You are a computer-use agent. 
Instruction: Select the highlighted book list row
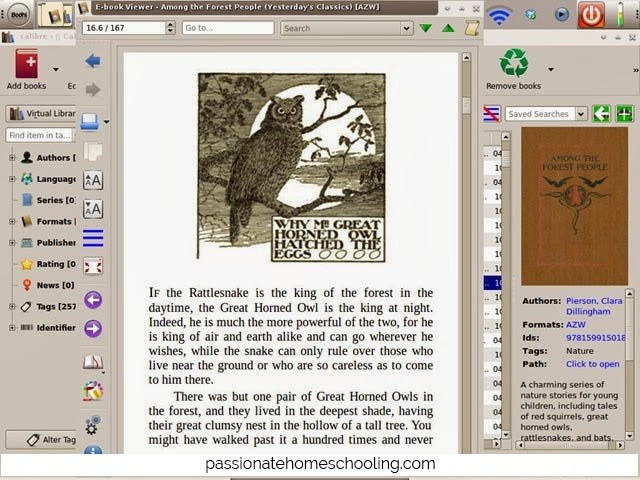[x=493, y=282]
